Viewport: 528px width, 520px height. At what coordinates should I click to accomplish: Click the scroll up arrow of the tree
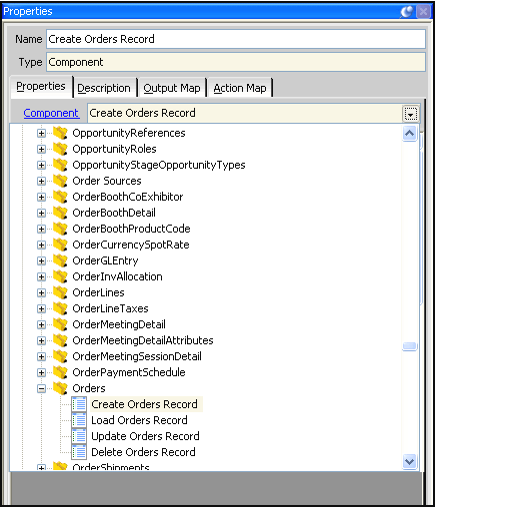409,133
